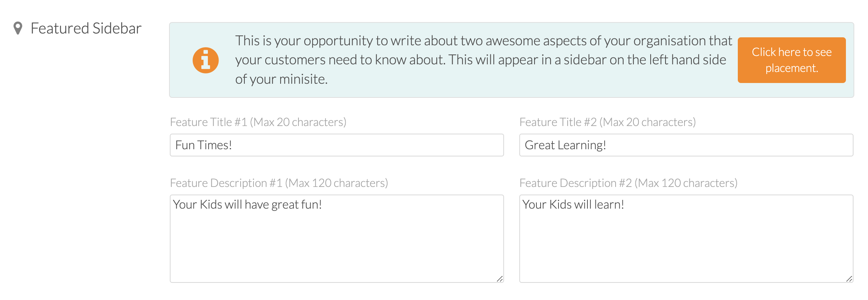Screen dimensions: 868x300
Task: Click the 'Great Learning!' text in title field
Action: 565,145
